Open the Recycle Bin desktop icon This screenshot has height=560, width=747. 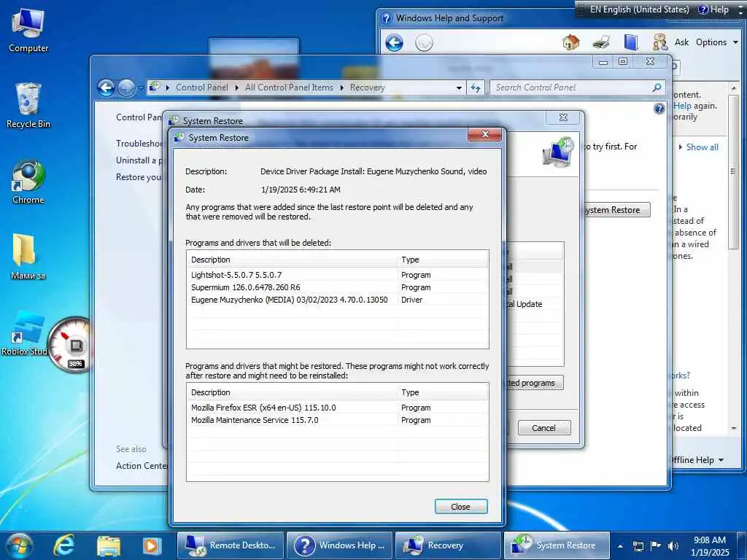click(28, 106)
